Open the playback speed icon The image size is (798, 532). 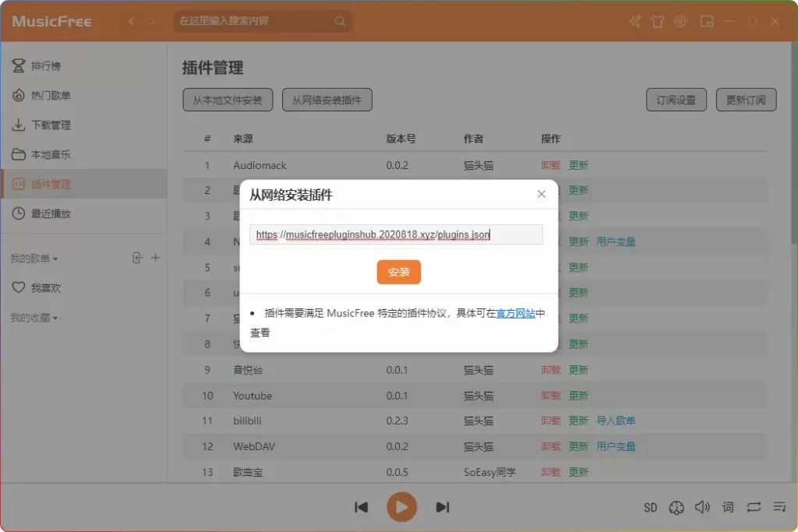tap(676, 508)
